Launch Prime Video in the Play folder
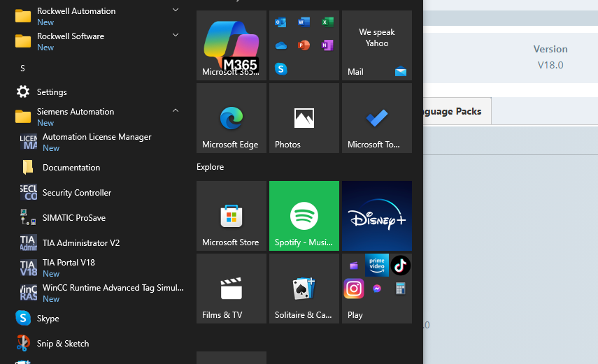Screen dimensions: 598x364 (x=377, y=265)
